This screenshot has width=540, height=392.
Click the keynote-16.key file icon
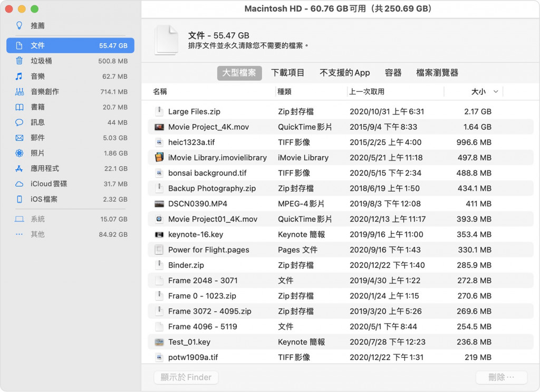159,235
